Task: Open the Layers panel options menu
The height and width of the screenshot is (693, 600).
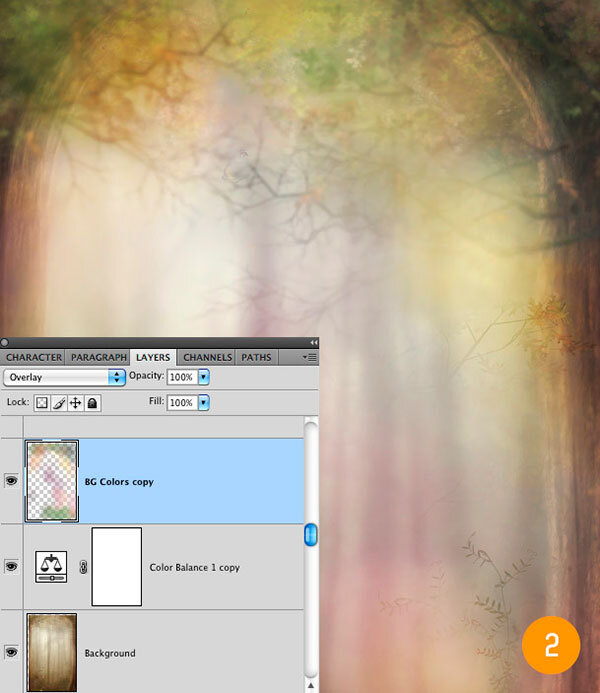Action: pos(310,357)
